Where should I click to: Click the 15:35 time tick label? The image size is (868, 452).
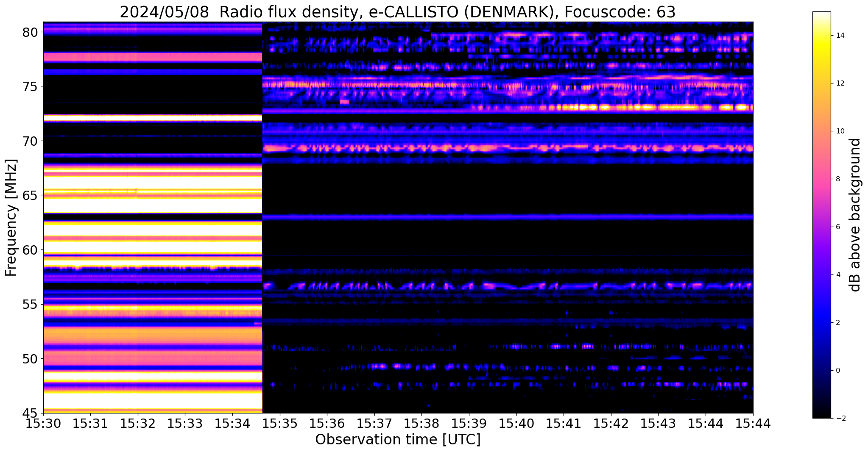click(x=280, y=423)
